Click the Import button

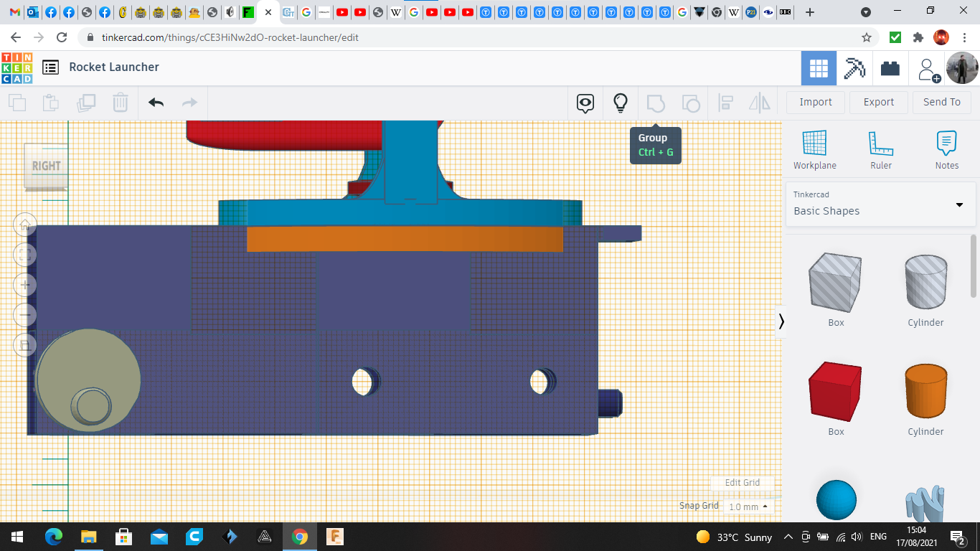815,102
